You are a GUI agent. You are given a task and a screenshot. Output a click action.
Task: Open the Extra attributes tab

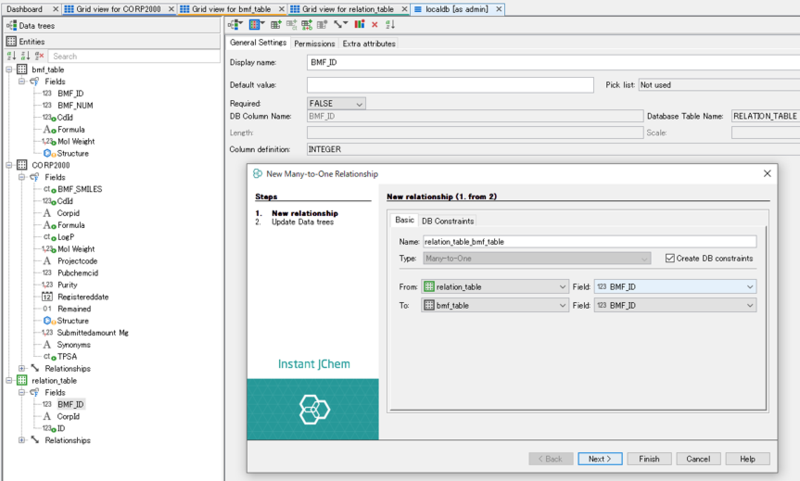click(x=369, y=44)
